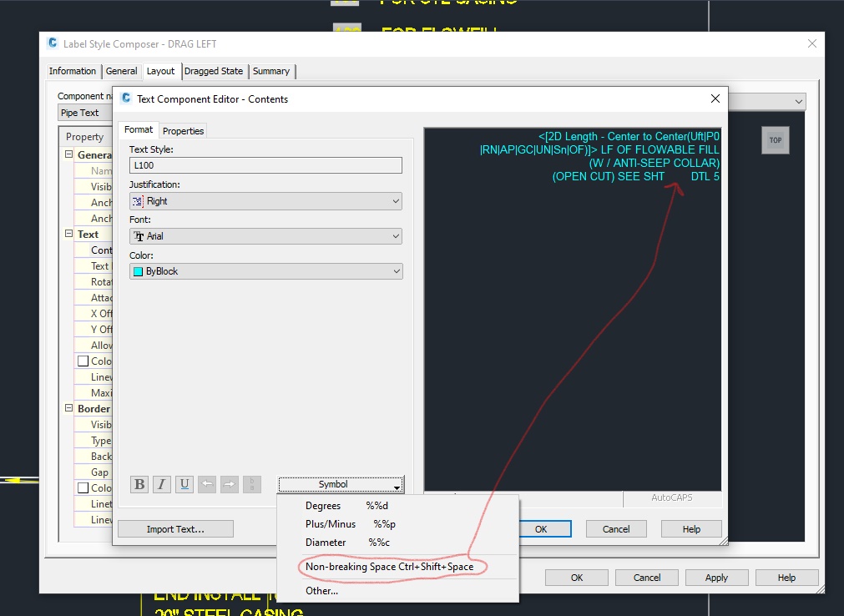Viewport: 844px width, 616px height.
Task: Click Cancel in Label Style Composer
Action: pos(646,578)
